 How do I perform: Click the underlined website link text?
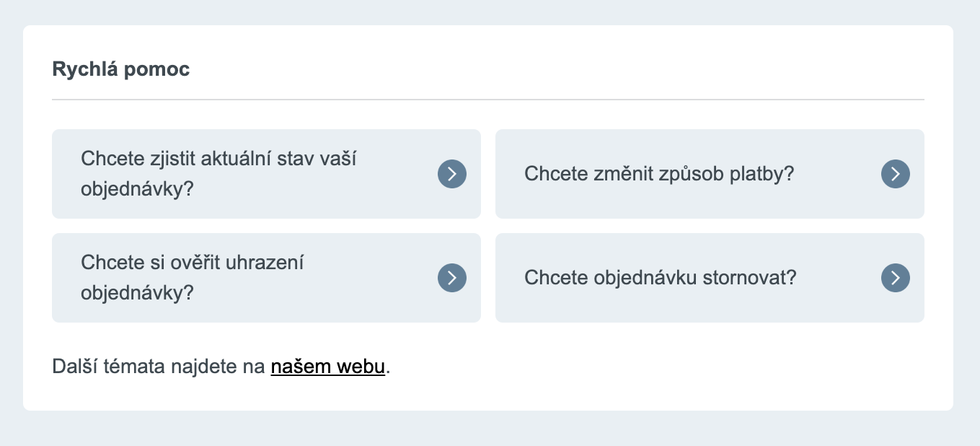tap(327, 367)
